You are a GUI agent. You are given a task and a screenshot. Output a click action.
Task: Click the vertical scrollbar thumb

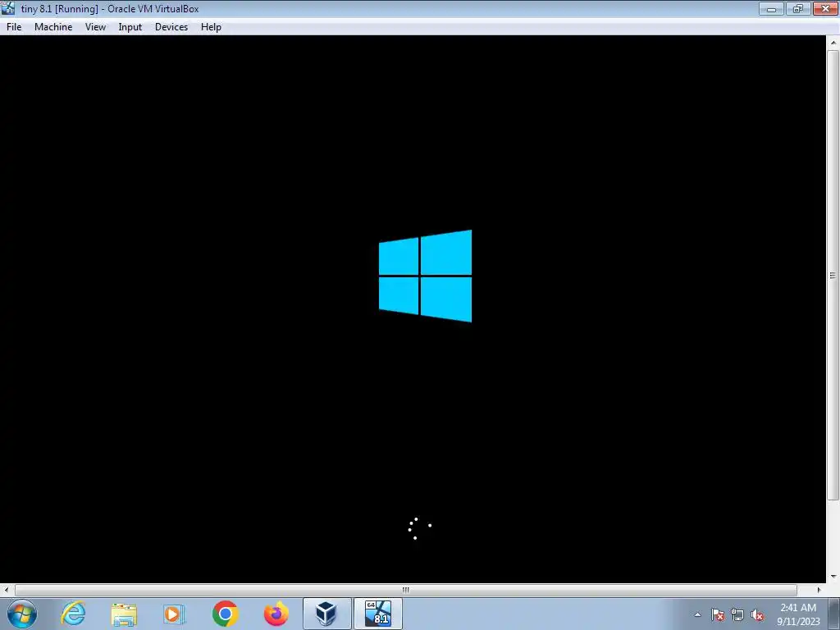click(x=833, y=276)
